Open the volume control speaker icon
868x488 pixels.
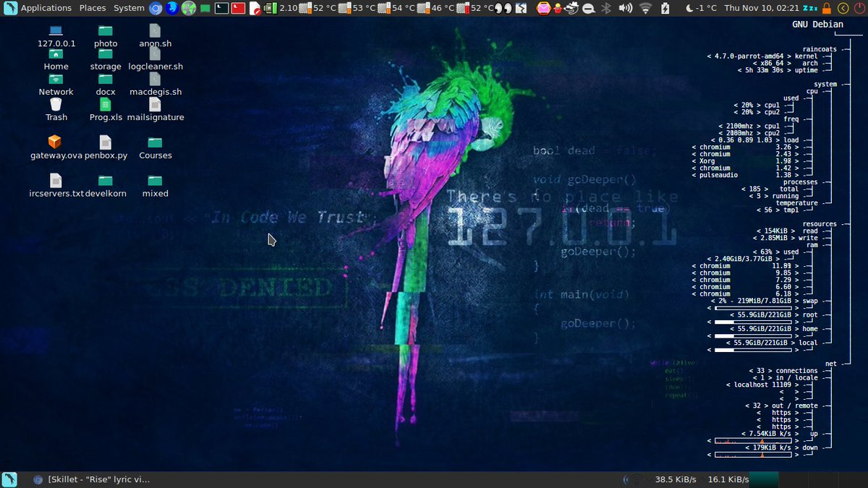point(625,8)
